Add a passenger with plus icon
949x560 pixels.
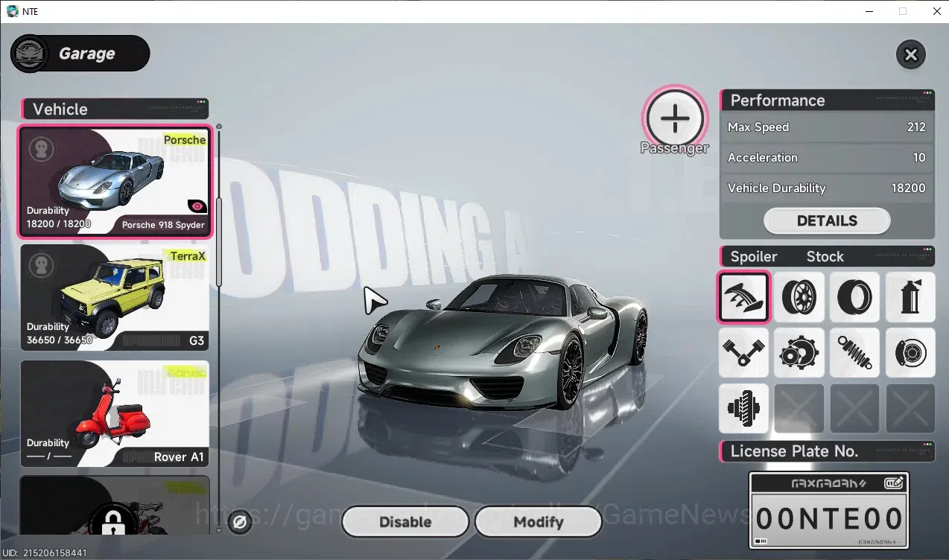674,117
